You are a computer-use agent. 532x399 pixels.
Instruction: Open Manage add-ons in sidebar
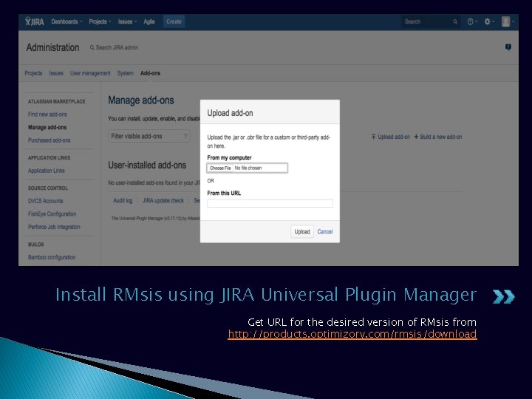(47, 127)
